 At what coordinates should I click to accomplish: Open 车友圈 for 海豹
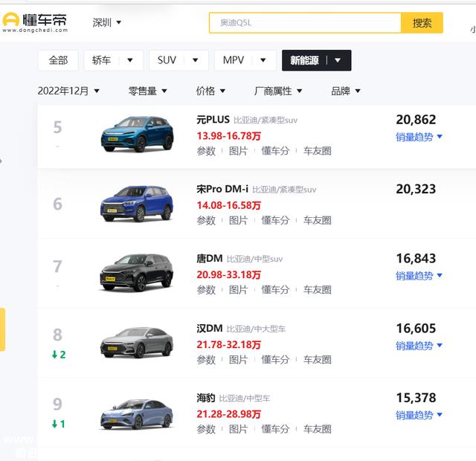pos(318,429)
